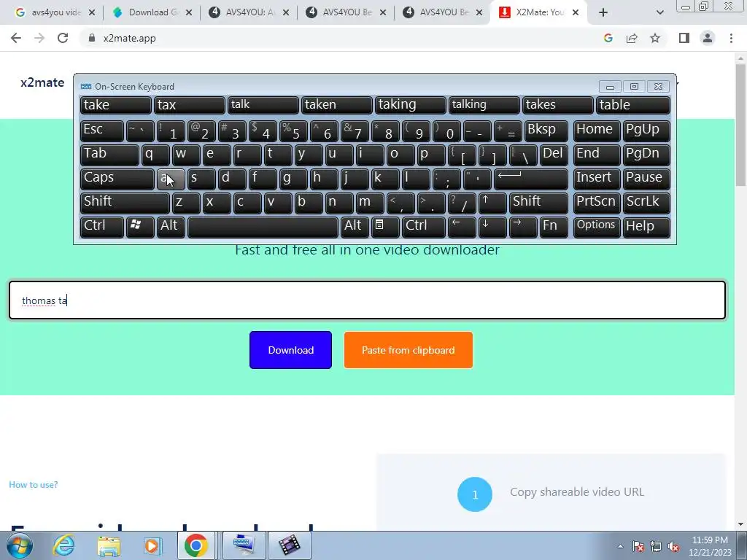Expand the tab search chevron
This screenshot has width=747, height=560.
click(x=659, y=12)
